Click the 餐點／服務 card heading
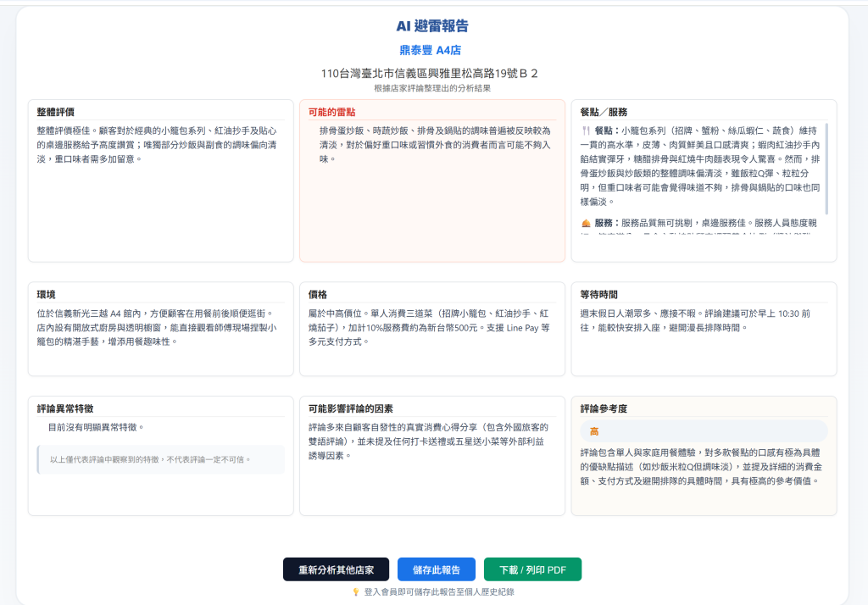The height and width of the screenshot is (605, 868). pos(604,113)
